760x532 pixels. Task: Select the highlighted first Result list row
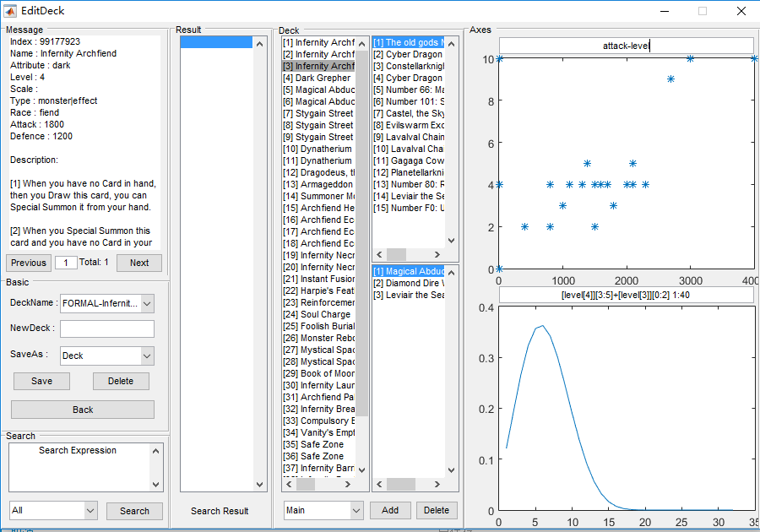pyautogui.click(x=216, y=42)
